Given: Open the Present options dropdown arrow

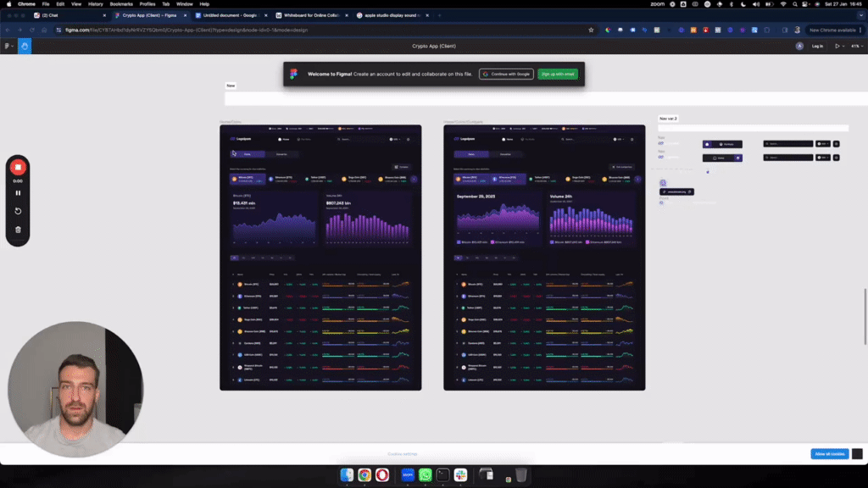Looking at the screenshot, I should [843, 46].
